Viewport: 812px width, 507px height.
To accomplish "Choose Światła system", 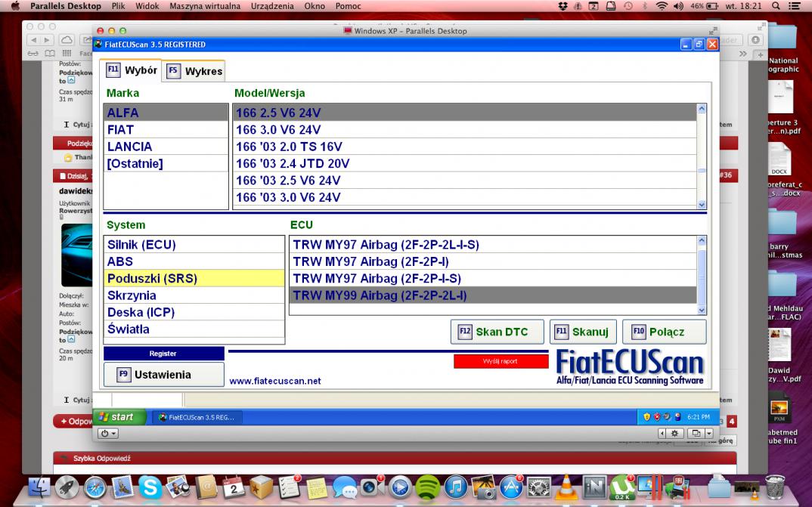I will (194, 329).
